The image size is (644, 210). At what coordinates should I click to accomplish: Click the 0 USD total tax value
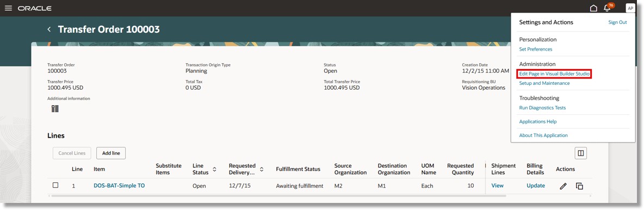coord(193,88)
